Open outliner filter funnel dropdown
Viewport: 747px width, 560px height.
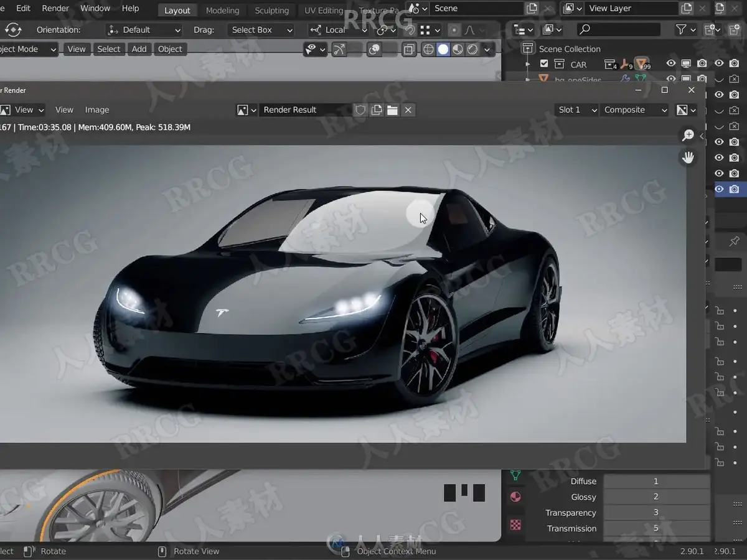pos(685,29)
